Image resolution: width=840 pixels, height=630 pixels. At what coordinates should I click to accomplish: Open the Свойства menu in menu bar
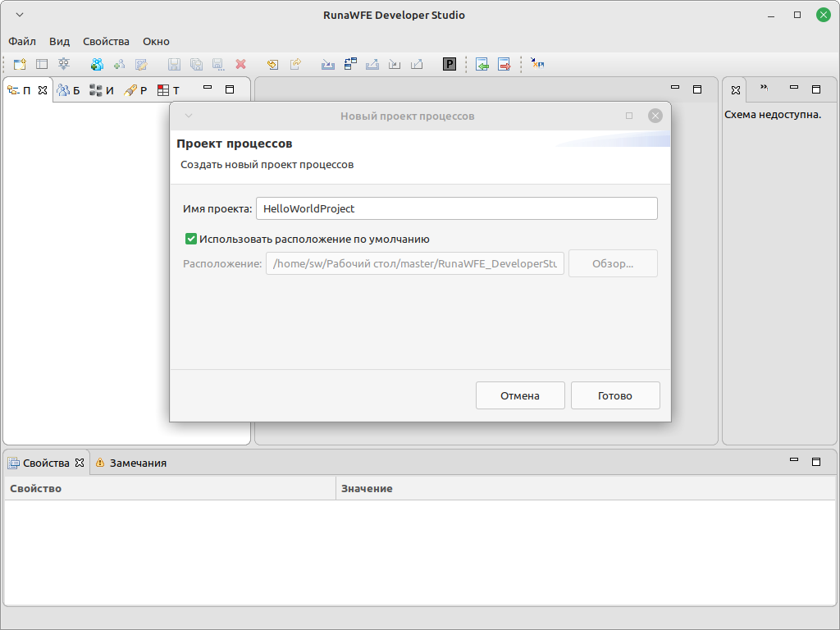click(106, 41)
